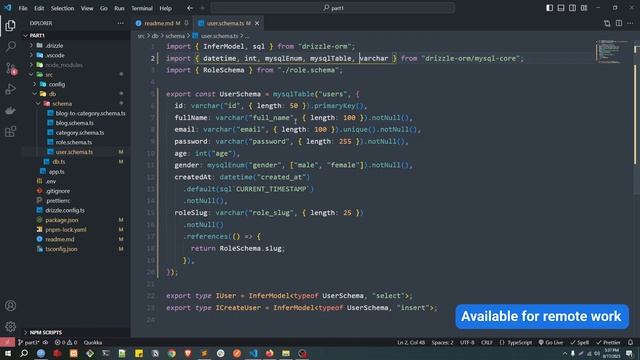Open the Selection menu

click(62, 8)
